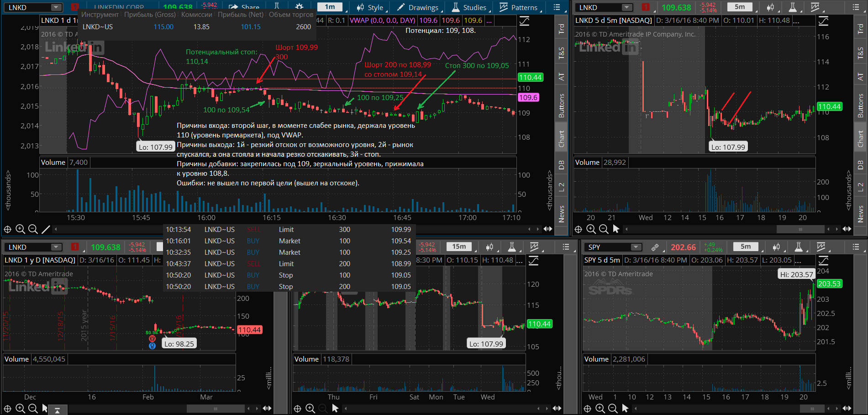Open the list menu icon in LNKD 1m chart
Viewport: 868px width, 415px height.
click(557, 7)
